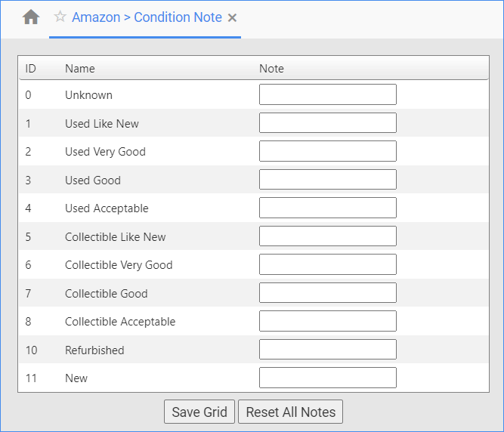Image resolution: width=504 pixels, height=432 pixels.
Task: Select the Collectible Very Good note input
Action: pos(327,264)
